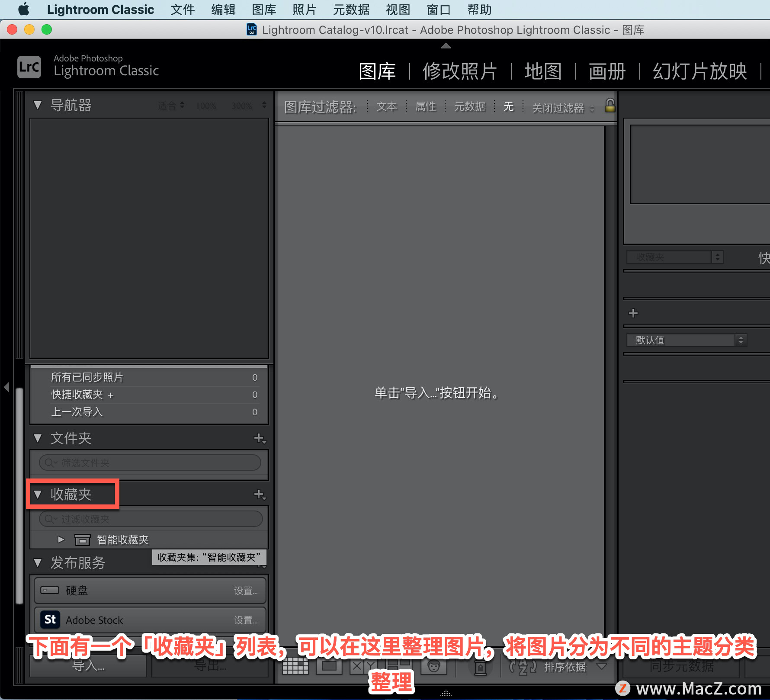
Task: Click left panel vertical scrollbar
Action: (19, 495)
